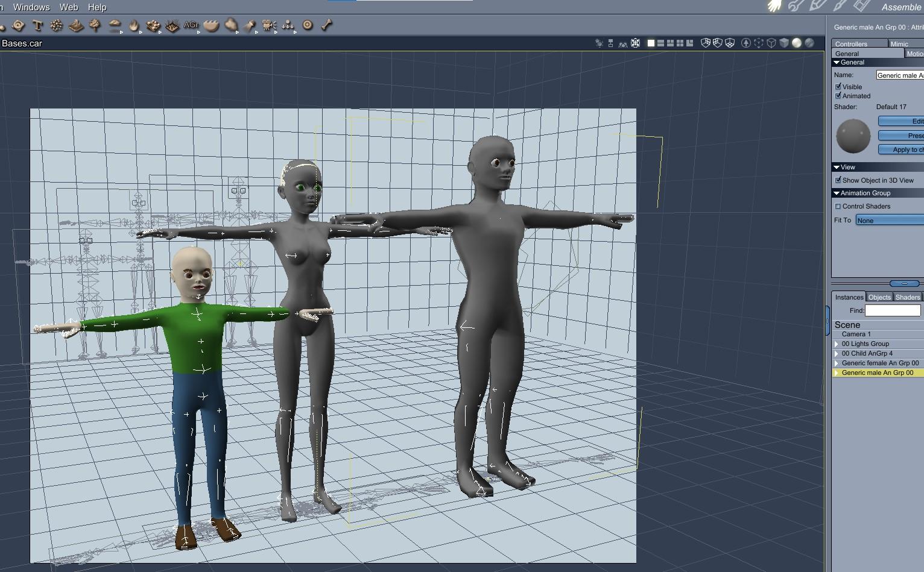924x572 pixels.
Task: Collapse the General section
Action: point(837,62)
